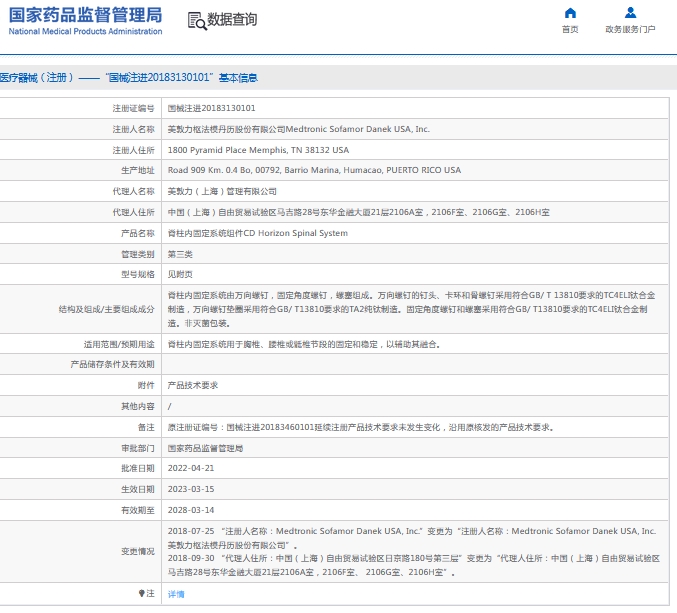
Task: Click the attachment value 产品技术要求
Action: [193, 385]
